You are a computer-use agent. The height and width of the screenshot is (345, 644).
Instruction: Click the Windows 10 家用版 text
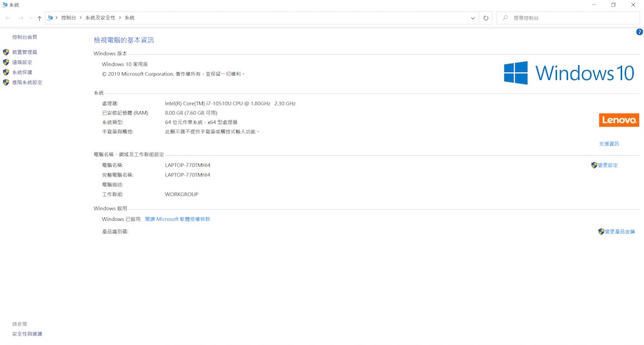click(x=125, y=64)
